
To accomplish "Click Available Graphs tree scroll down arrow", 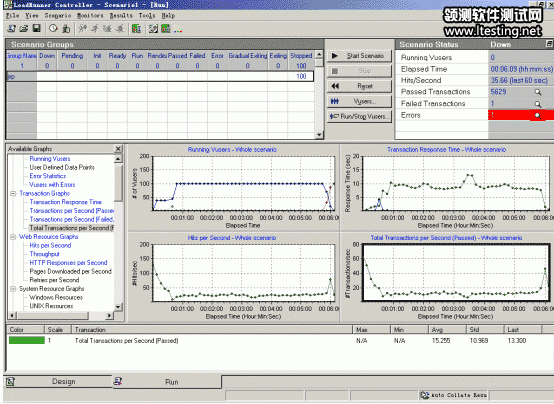I will [118, 306].
